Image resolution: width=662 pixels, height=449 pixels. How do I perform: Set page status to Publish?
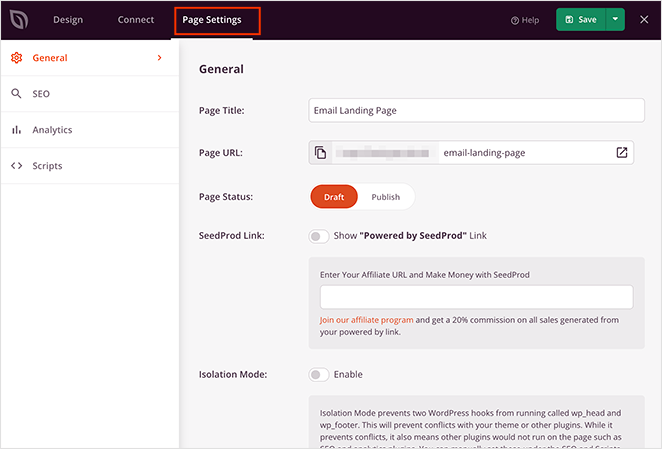point(385,197)
